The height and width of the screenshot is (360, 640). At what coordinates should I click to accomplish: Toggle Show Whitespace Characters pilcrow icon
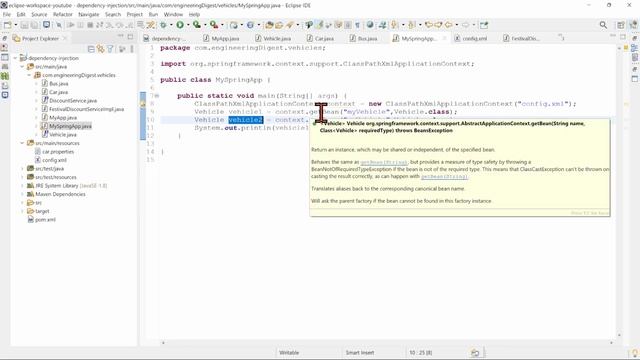point(358,25)
